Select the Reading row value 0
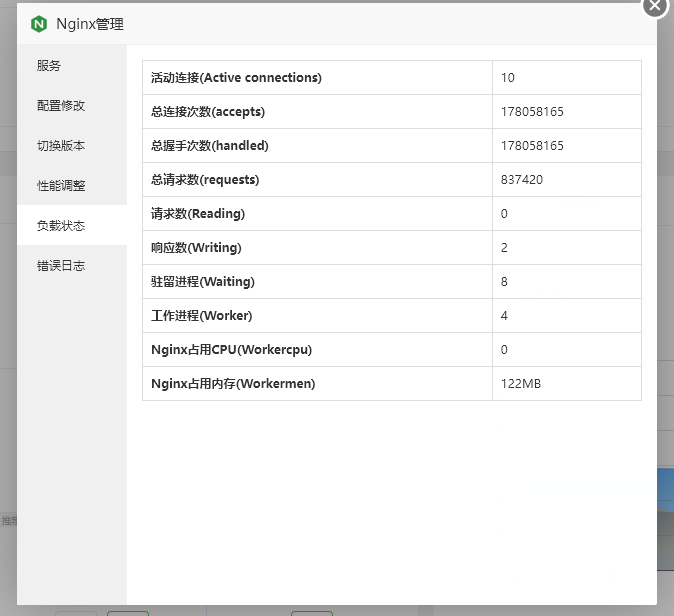674x616 pixels. pyautogui.click(x=504, y=214)
